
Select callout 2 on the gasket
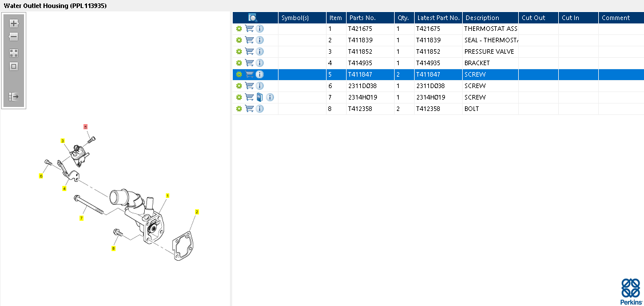pyautogui.click(x=197, y=212)
